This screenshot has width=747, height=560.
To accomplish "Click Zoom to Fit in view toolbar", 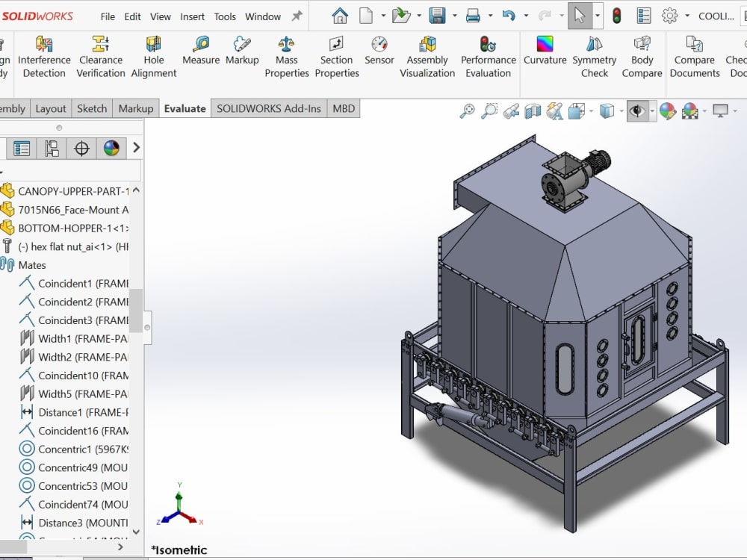I will point(467,111).
